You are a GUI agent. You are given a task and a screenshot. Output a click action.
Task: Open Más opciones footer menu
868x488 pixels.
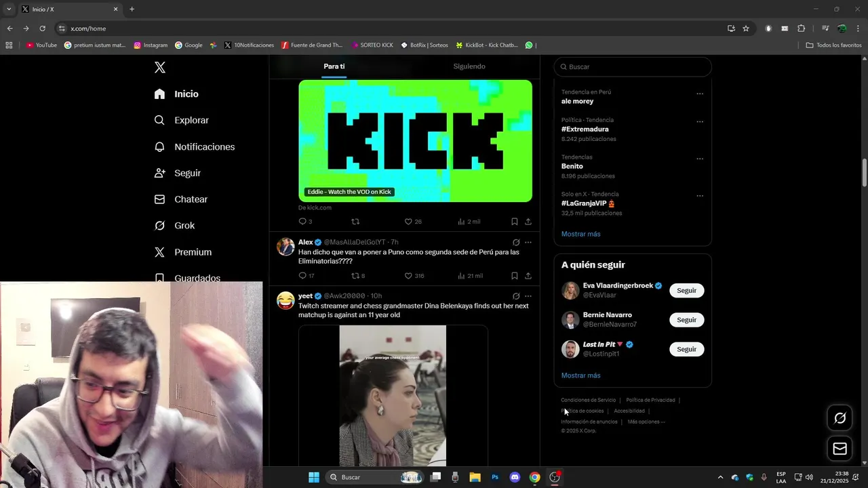point(646,422)
